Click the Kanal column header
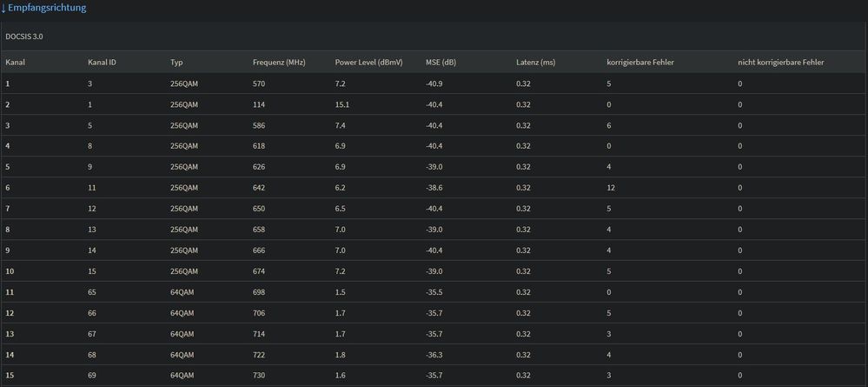This screenshot has height=387, width=868. coord(15,63)
